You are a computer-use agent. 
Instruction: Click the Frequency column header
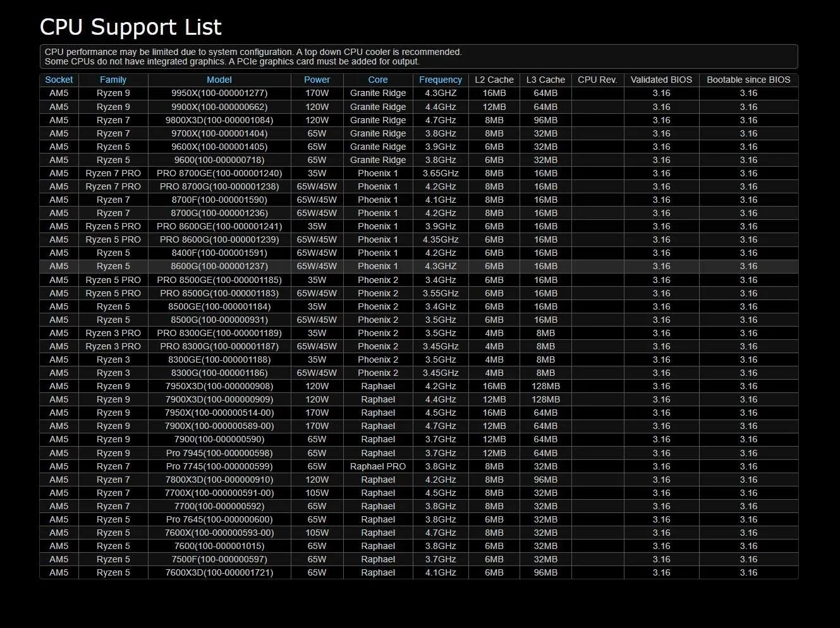click(x=441, y=80)
